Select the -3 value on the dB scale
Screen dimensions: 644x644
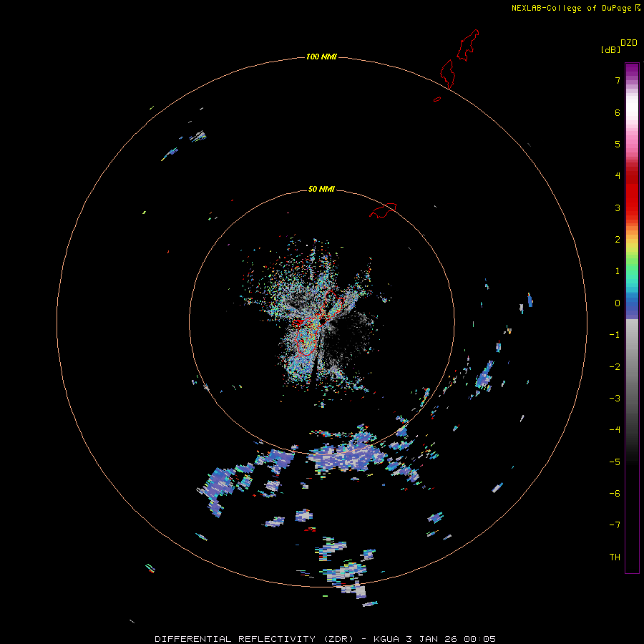click(x=615, y=399)
